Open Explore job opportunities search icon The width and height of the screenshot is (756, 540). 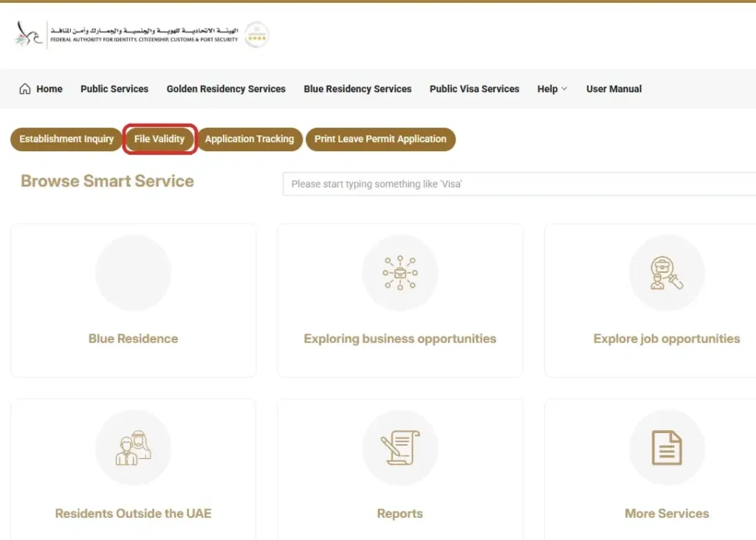tap(667, 273)
